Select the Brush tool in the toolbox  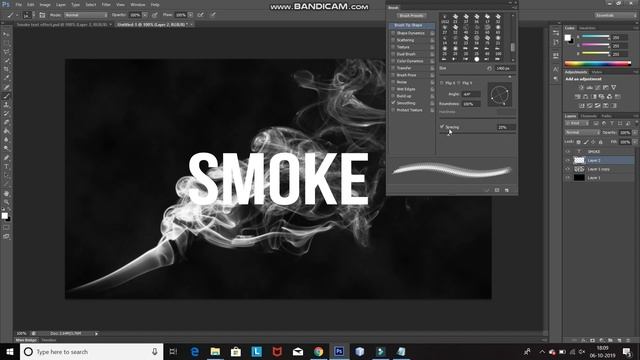coord(6,96)
